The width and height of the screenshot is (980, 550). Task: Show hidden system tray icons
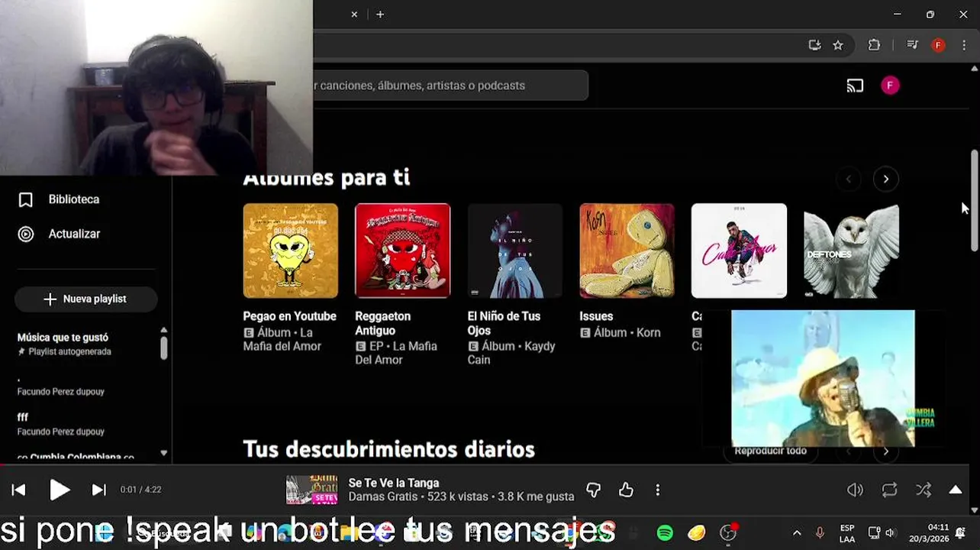click(797, 532)
